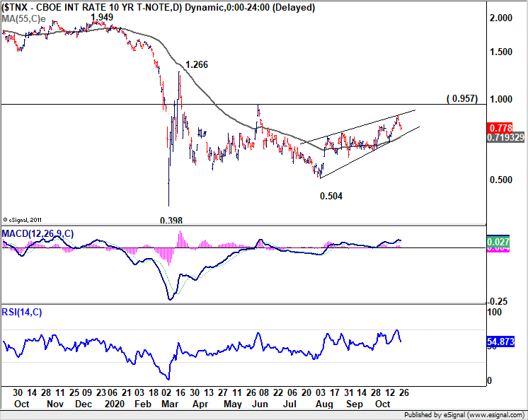Viewport: 528px width, 420px height.
Task: Click the Nov month label on time axis
Action: coord(55,404)
